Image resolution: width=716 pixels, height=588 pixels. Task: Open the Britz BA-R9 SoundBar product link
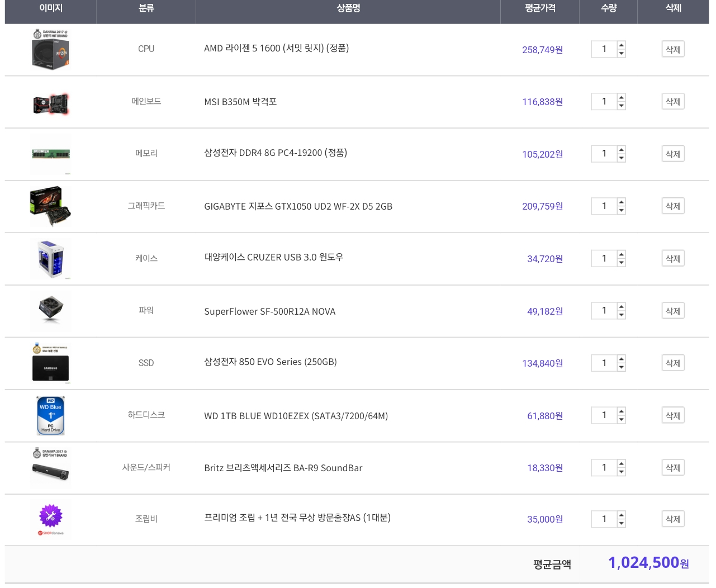[x=283, y=468]
